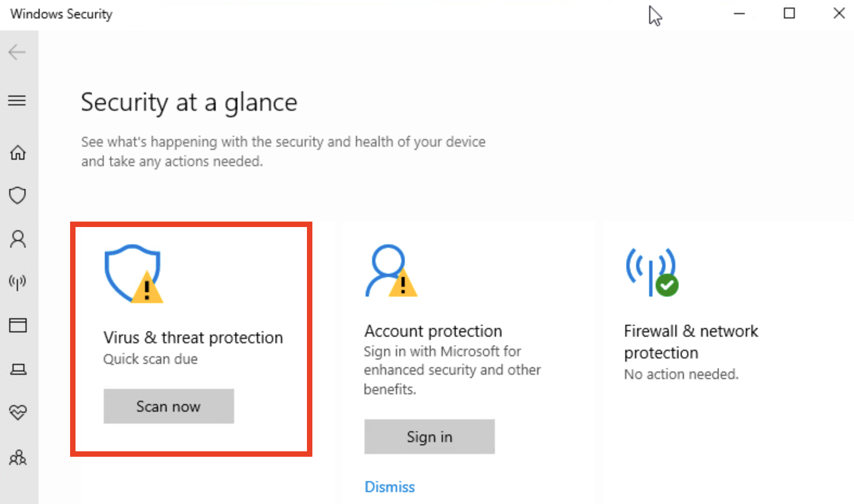The image size is (854, 504).
Task: Open Account protection via the sidebar person icon
Action: click(18, 239)
